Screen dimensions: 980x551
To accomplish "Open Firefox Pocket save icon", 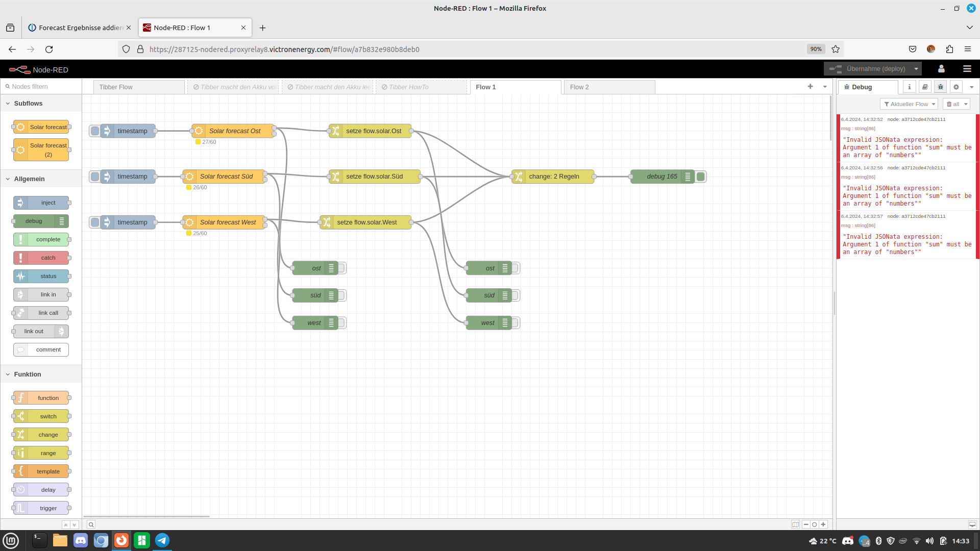I will (x=913, y=49).
